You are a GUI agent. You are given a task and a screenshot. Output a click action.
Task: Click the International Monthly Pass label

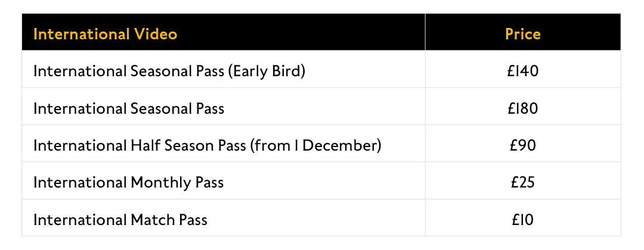click(129, 183)
